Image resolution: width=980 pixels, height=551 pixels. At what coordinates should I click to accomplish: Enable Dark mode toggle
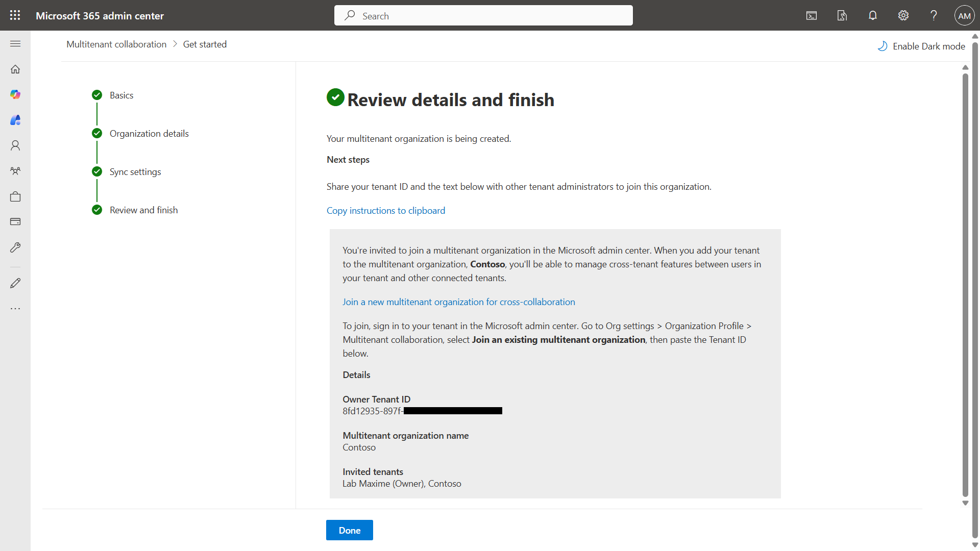click(921, 46)
